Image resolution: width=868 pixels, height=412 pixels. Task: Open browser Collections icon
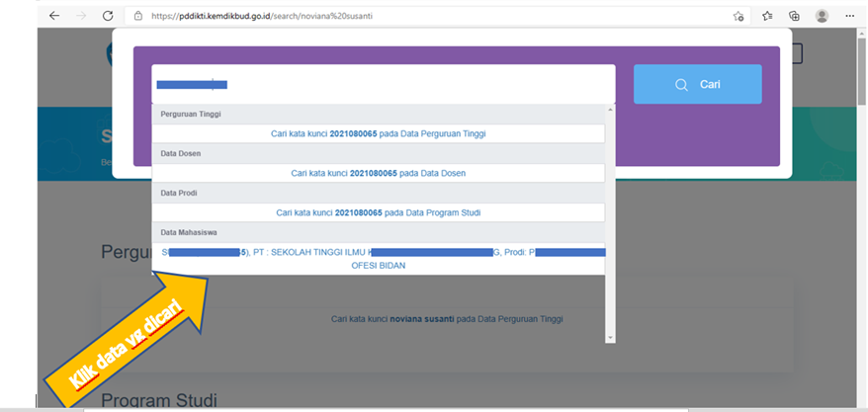[795, 16]
